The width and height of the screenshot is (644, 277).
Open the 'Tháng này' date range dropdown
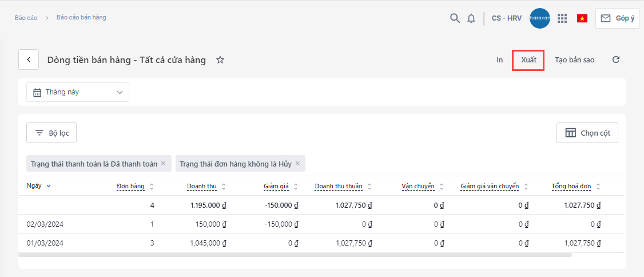coord(78,92)
